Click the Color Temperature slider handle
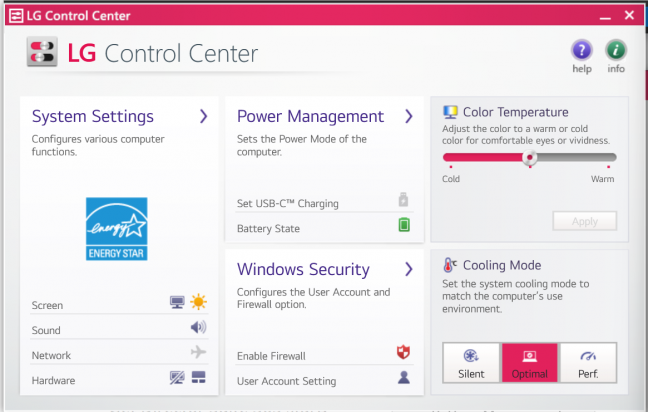 529,157
